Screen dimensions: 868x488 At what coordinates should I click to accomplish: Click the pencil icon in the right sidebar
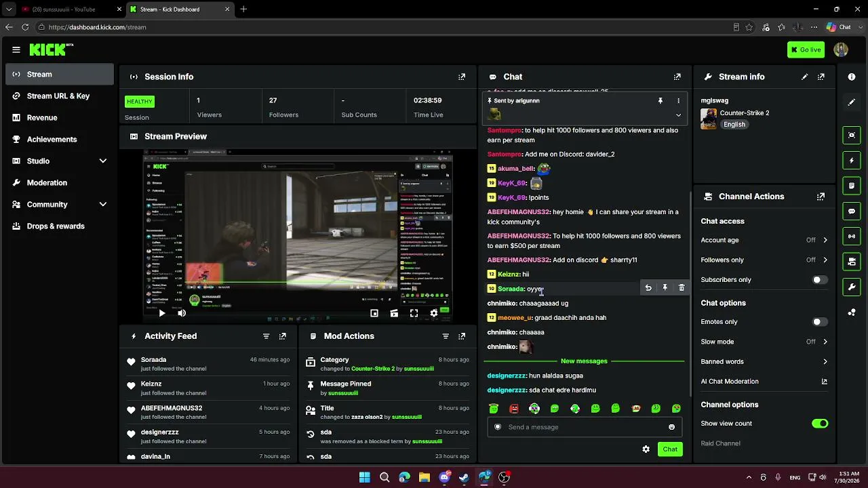[x=852, y=102]
